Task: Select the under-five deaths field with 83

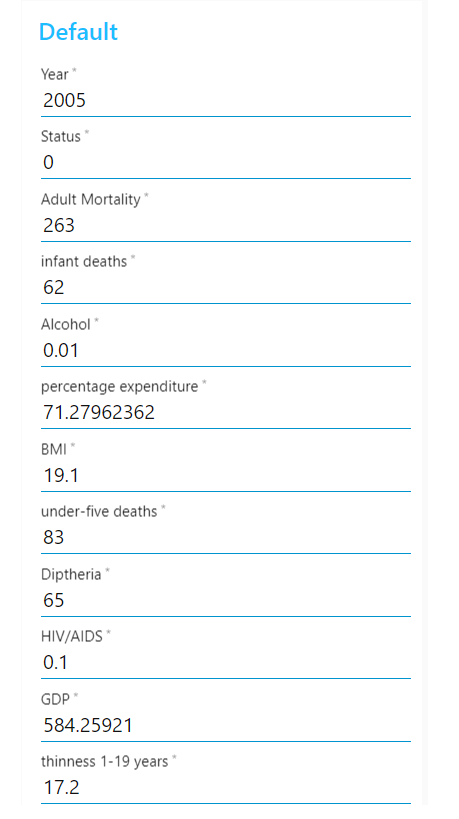Action: pyautogui.click(x=226, y=537)
